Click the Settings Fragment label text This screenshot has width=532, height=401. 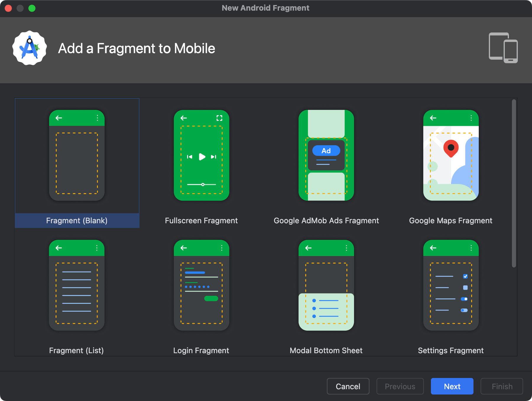pos(450,351)
